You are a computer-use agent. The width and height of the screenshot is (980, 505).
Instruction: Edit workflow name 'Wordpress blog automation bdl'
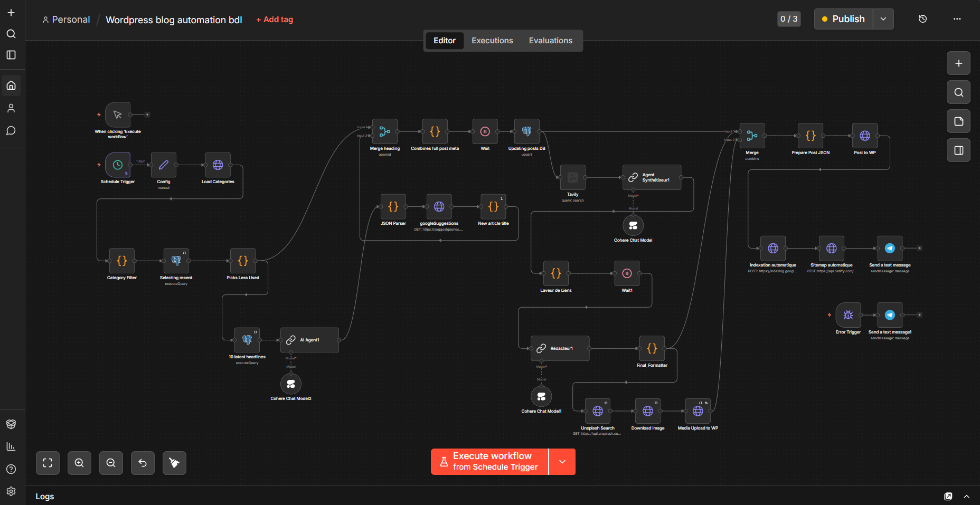(174, 20)
